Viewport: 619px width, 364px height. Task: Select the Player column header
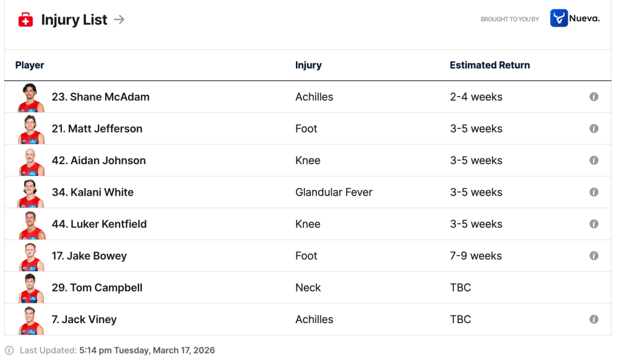click(x=29, y=65)
